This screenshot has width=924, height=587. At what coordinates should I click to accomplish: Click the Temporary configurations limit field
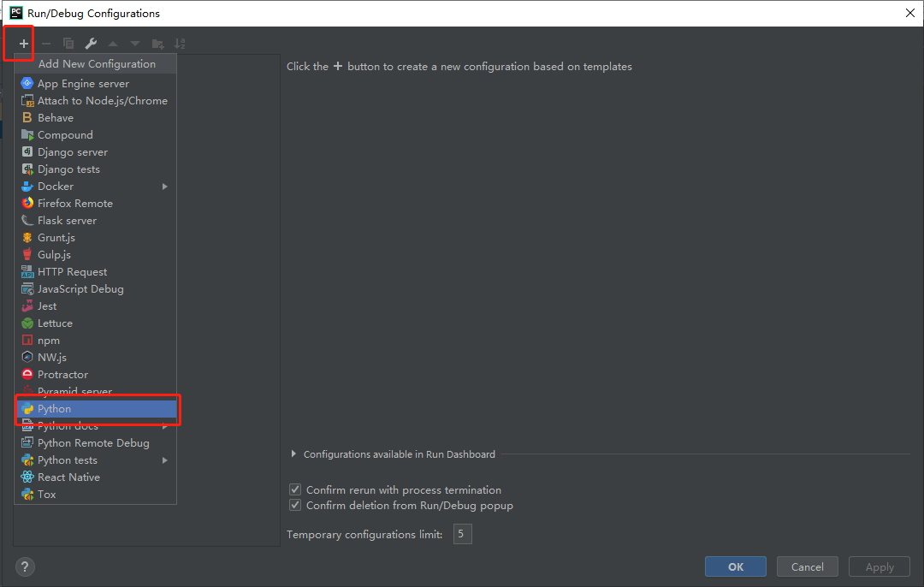[x=463, y=534]
